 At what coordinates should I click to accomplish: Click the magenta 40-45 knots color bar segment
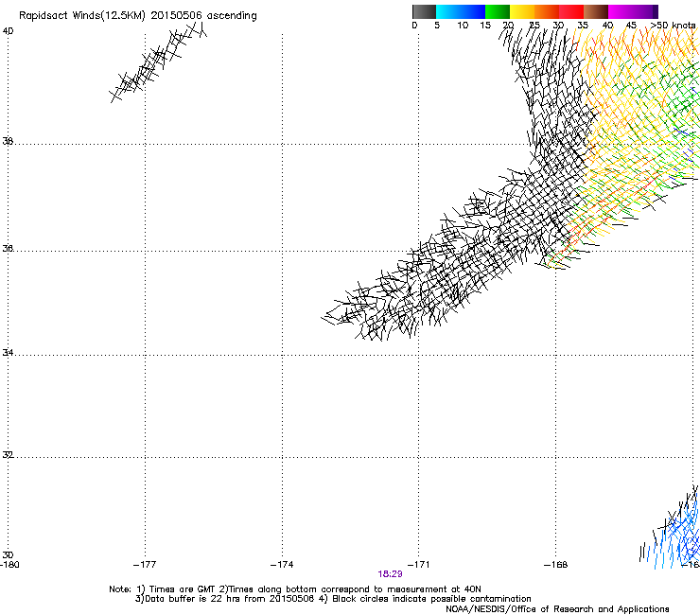[621, 11]
